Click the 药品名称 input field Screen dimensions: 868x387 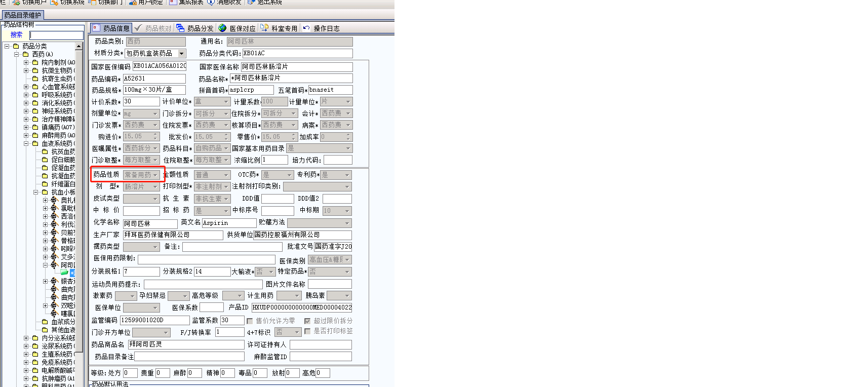coord(291,78)
